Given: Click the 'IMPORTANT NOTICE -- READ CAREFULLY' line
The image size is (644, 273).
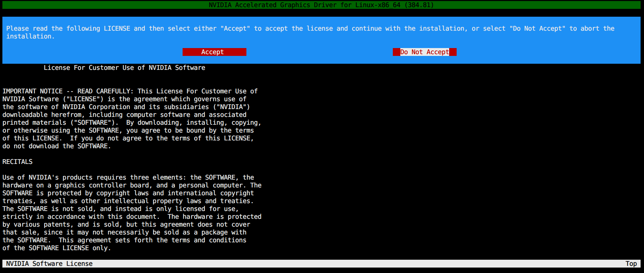Looking at the screenshot, I should 130,91.
